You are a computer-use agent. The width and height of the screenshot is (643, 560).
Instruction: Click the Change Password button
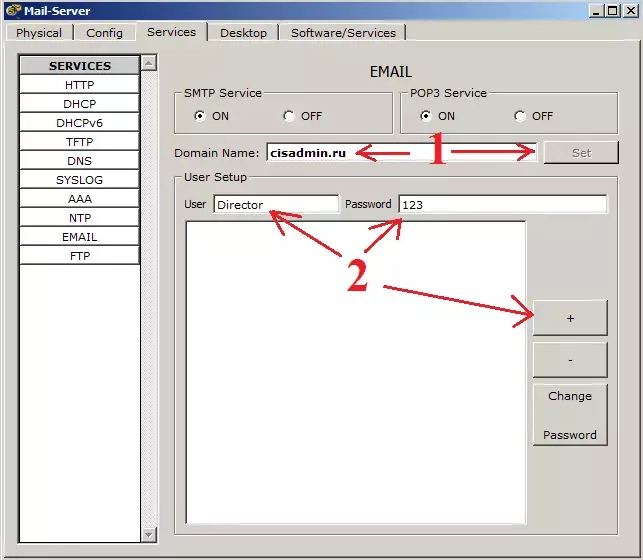(x=570, y=415)
